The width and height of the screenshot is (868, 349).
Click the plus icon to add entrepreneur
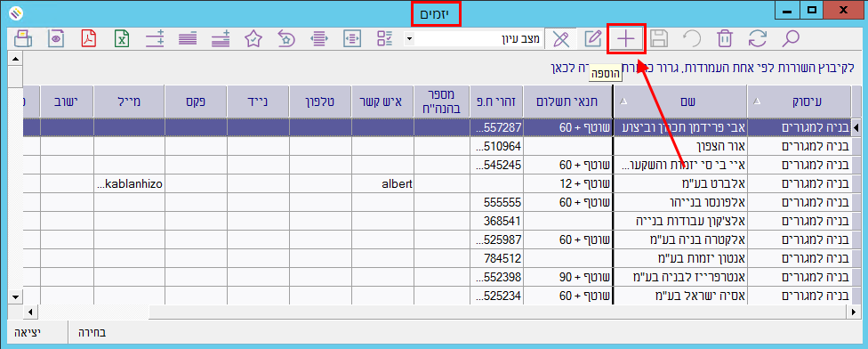coord(626,39)
